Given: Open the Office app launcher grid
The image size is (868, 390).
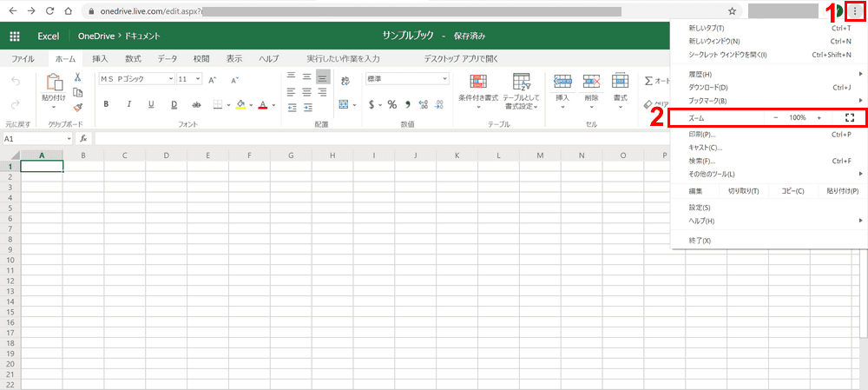Looking at the screenshot, I should 15,36.
